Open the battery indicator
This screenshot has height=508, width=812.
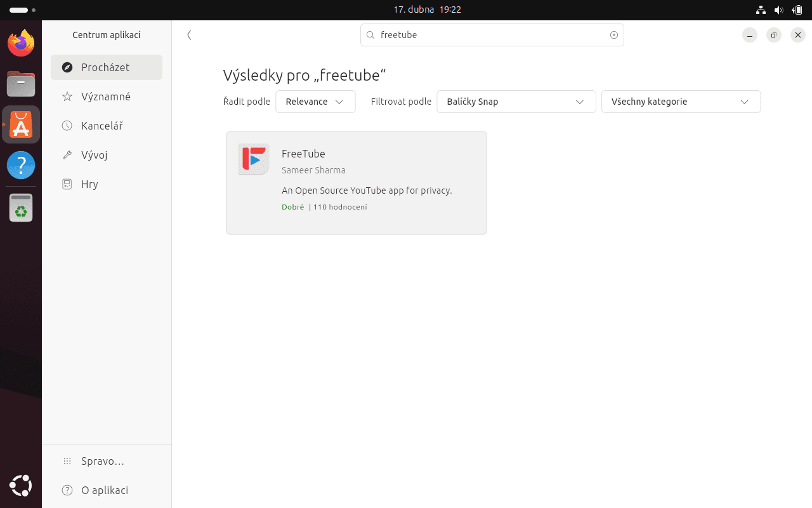point(797,10)
